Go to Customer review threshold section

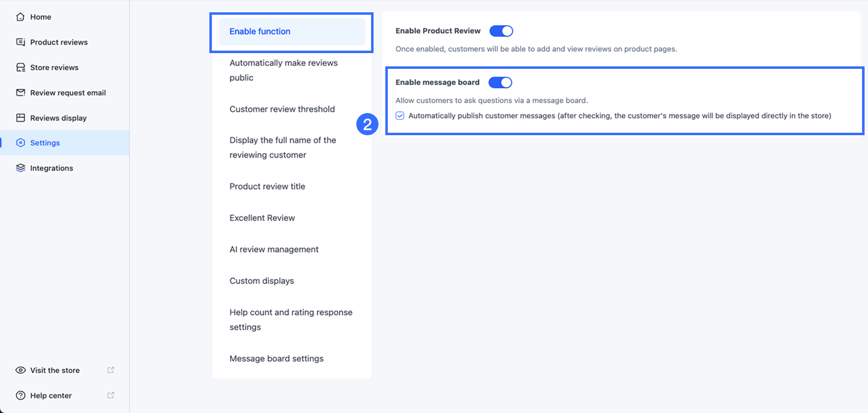(x=282, y=109)
